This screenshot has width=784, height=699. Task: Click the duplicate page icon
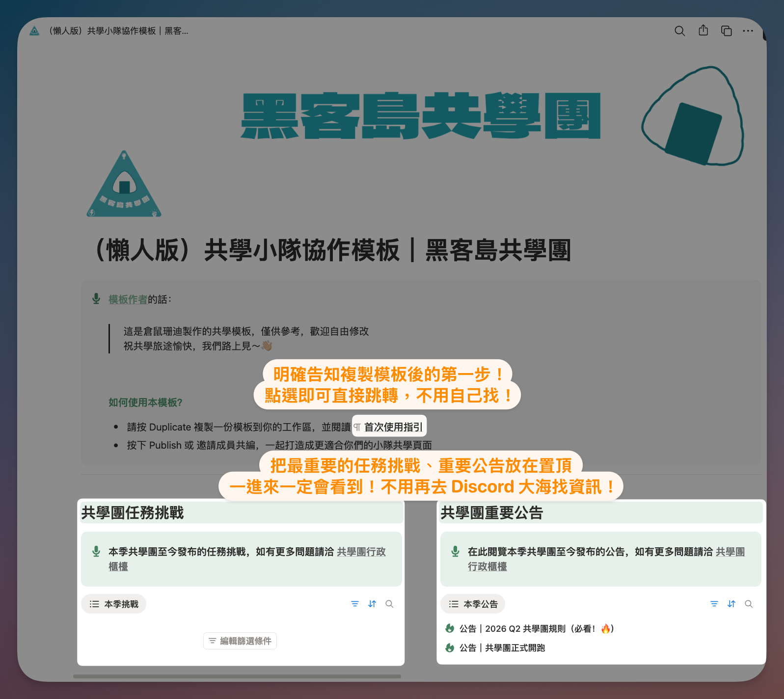(726, 31)
